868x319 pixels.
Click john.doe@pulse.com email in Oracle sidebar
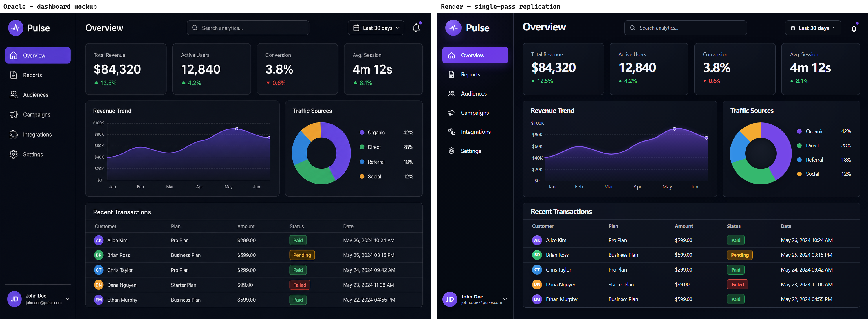[x=43, y=303]
